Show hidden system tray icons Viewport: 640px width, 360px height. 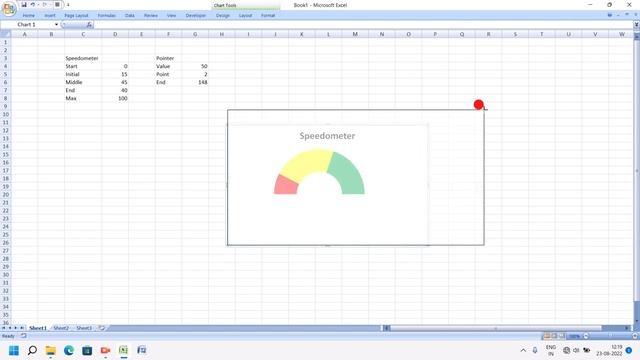tap(523, 351)
